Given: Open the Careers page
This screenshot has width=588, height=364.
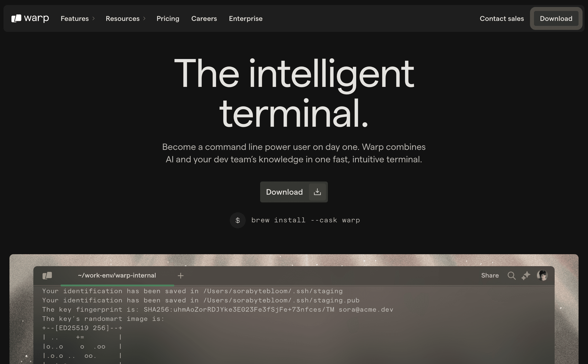Looking at the screenshot, I should coord(204,19).
